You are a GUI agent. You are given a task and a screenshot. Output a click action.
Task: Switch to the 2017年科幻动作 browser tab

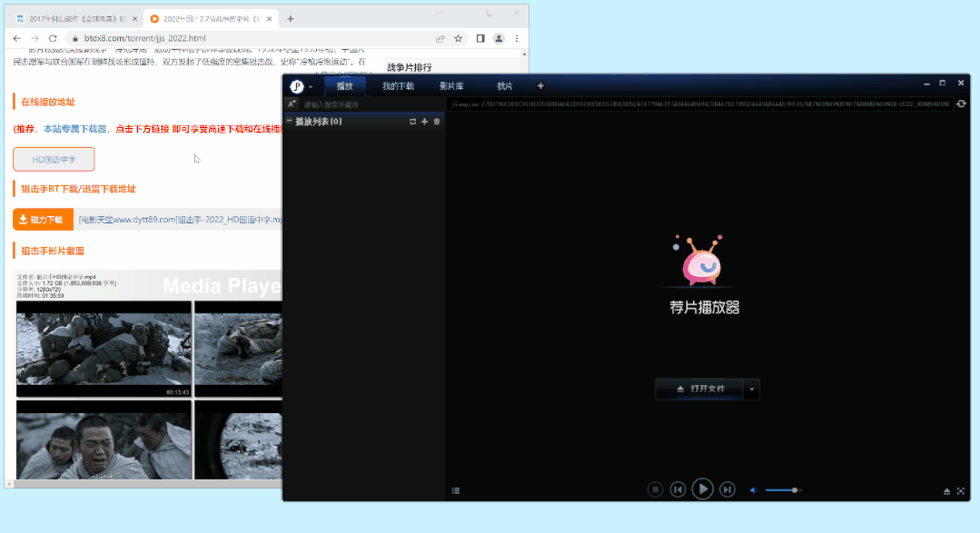[x=74, y=19]
